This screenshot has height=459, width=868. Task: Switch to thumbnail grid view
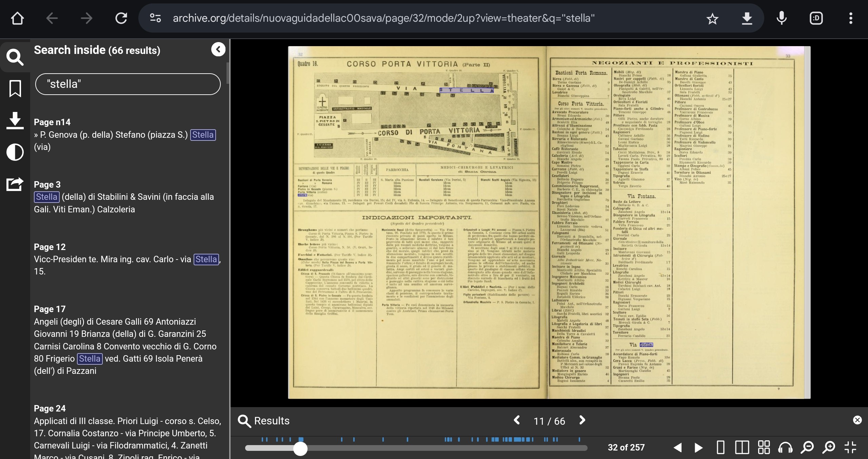[764, 447]
